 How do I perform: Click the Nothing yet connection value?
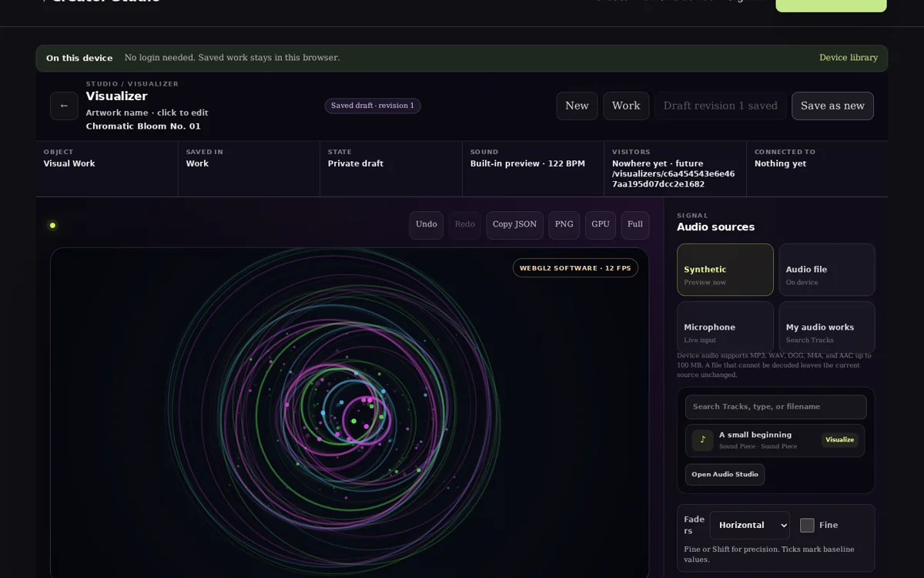[x=781, y=163]
